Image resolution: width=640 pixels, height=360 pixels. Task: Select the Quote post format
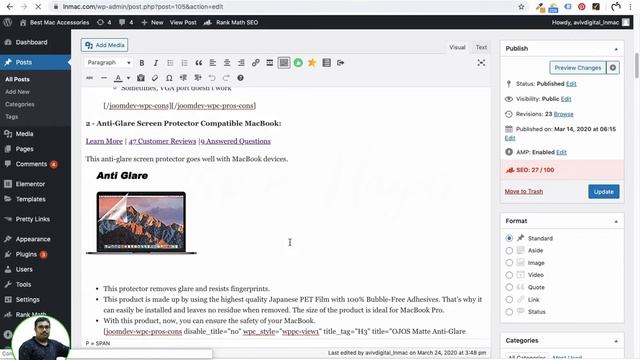[509, 287]
